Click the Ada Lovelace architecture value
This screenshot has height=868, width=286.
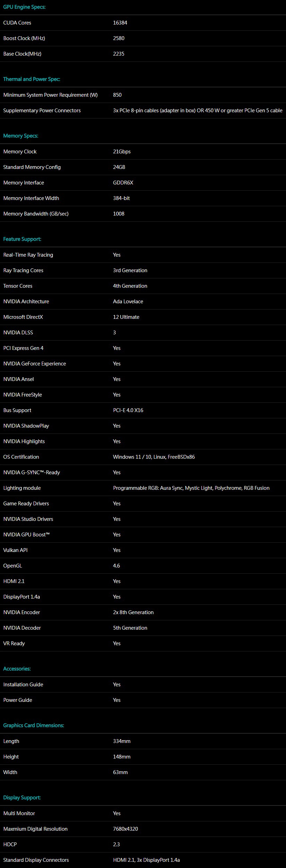pyautogui.click(x=128, y=302)
